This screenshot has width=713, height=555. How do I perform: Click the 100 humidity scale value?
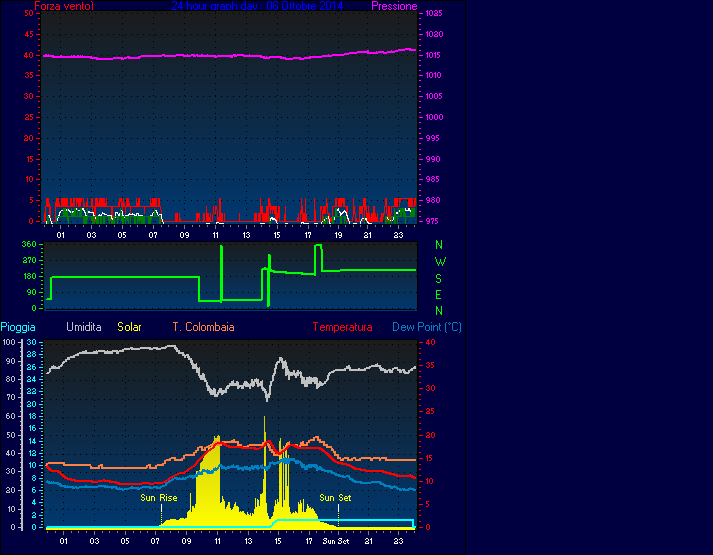coord(9,342)
